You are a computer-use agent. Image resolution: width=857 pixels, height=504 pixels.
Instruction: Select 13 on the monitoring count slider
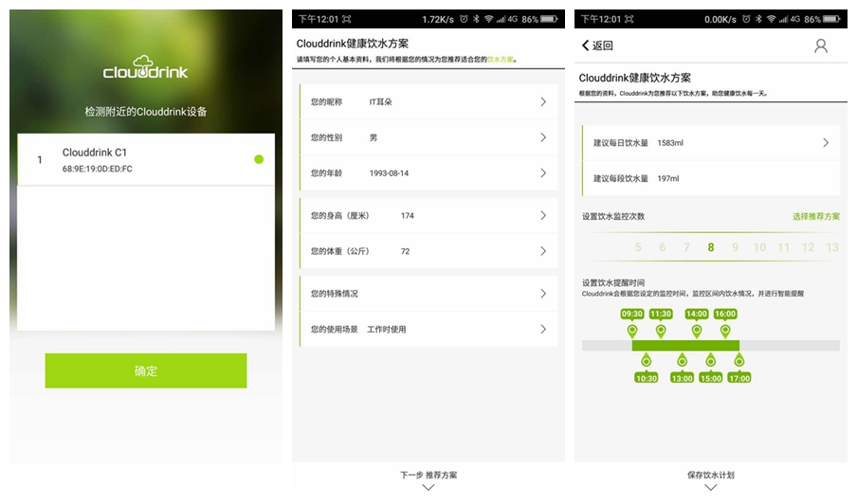pyautogui.click(x=832, y=247)
